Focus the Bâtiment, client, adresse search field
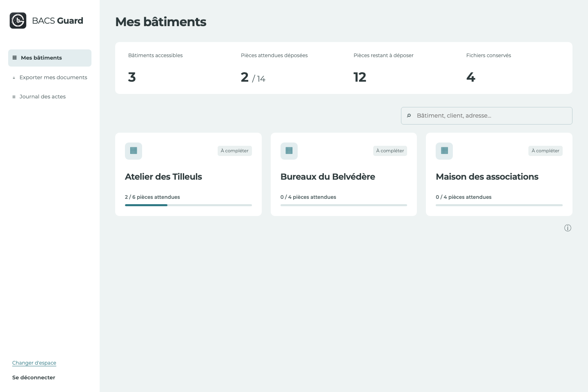 coord(487,116)
